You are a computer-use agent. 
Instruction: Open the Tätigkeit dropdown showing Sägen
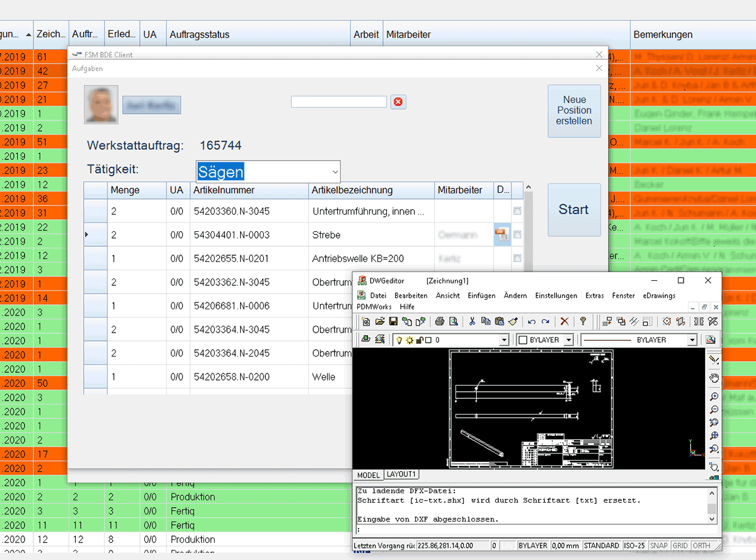click(335, 171)
